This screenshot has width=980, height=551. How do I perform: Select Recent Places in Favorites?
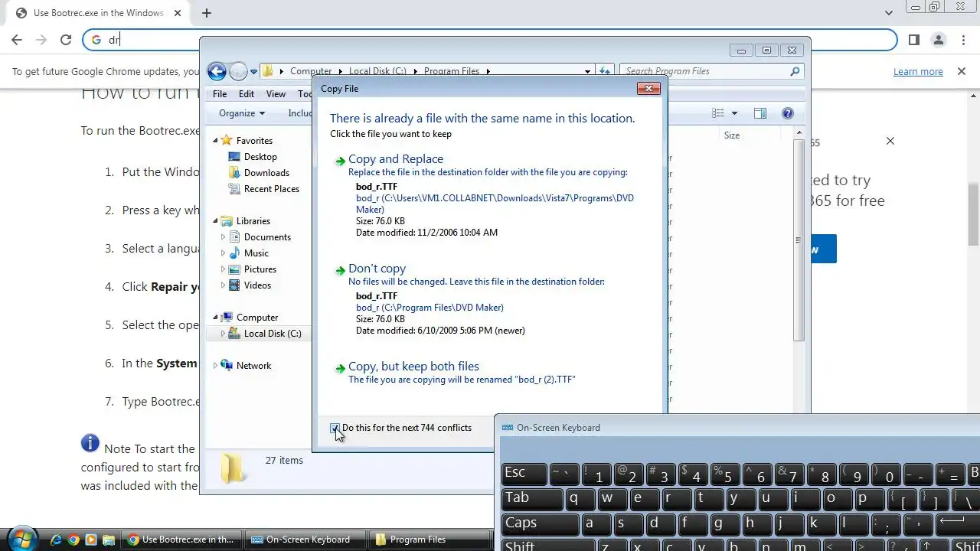(271, 189)
